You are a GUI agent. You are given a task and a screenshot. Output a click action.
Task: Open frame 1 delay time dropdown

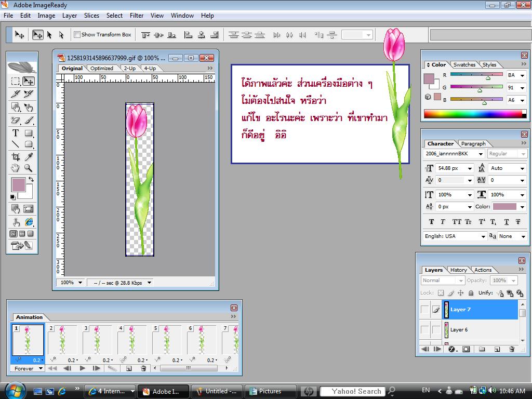point(37,361)
